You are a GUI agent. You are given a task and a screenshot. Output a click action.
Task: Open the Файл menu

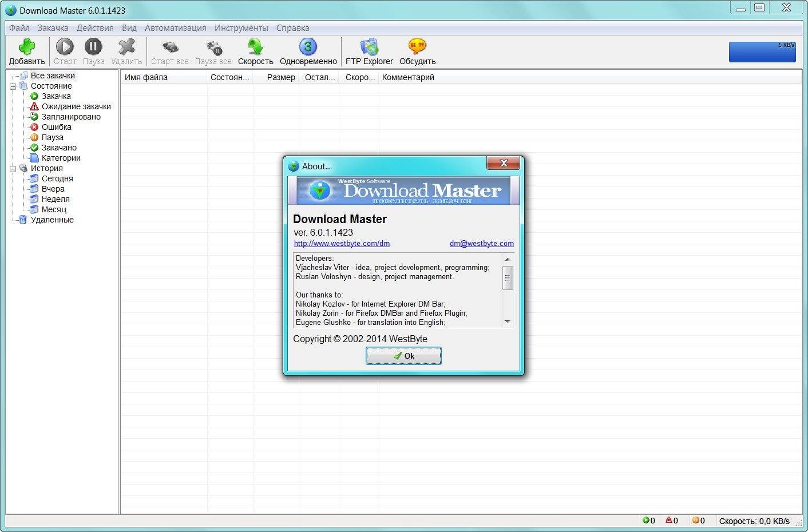(19, 28)
